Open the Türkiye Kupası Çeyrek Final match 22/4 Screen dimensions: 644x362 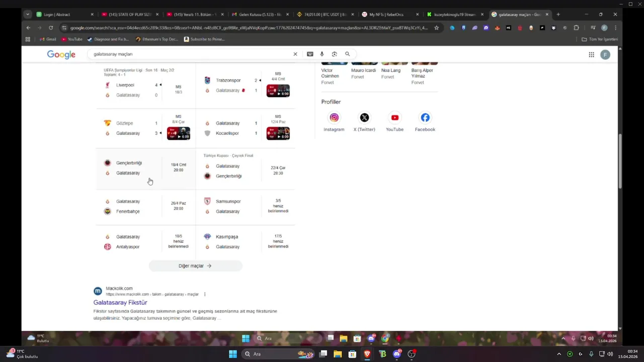pos(246,168)
